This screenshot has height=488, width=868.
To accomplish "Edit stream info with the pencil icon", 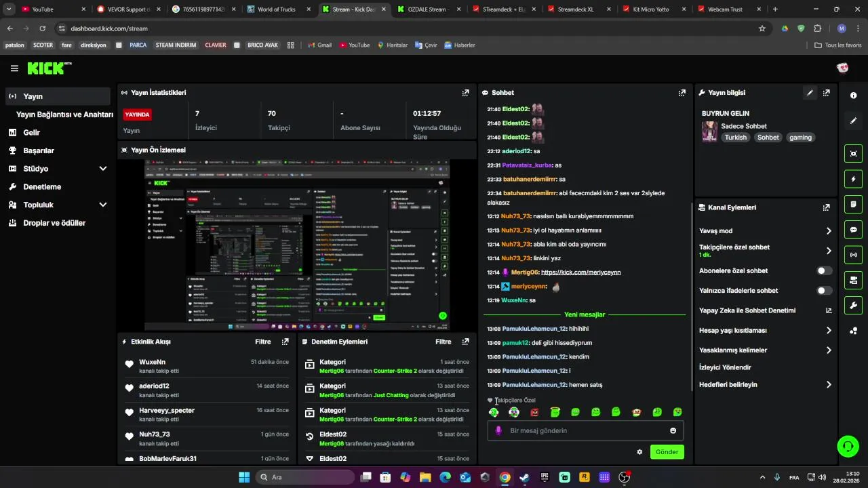I will tap(810, 93).
